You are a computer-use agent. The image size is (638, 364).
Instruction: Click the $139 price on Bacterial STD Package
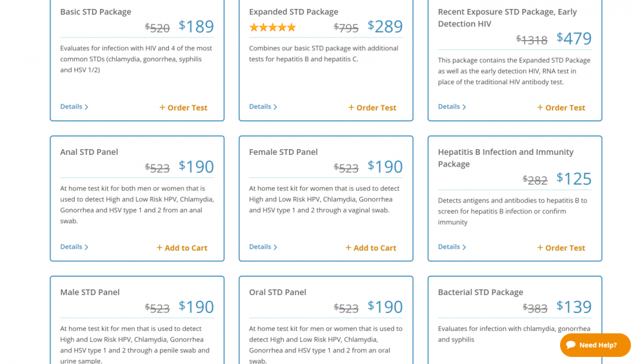(574, 307)
